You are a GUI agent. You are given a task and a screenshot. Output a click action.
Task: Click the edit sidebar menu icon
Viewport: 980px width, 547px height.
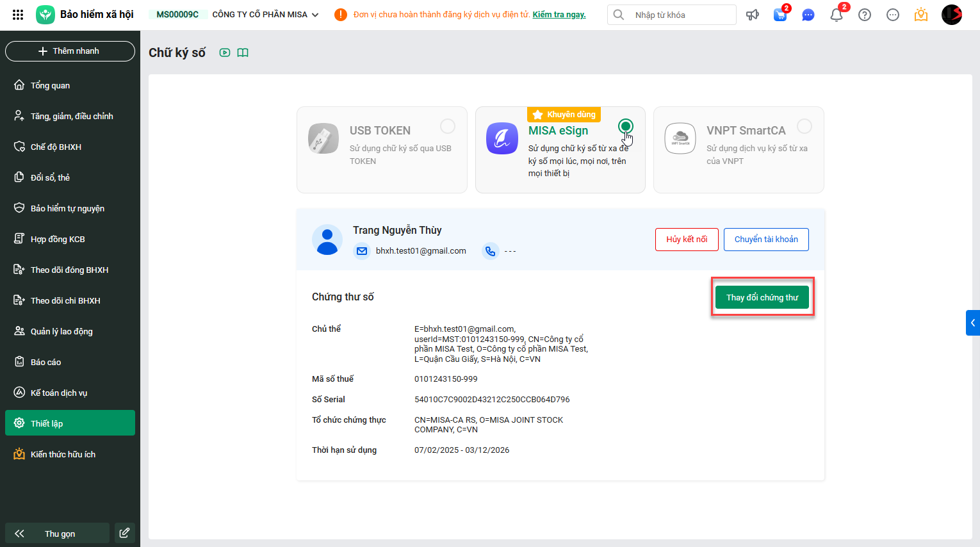coord(125,533)
